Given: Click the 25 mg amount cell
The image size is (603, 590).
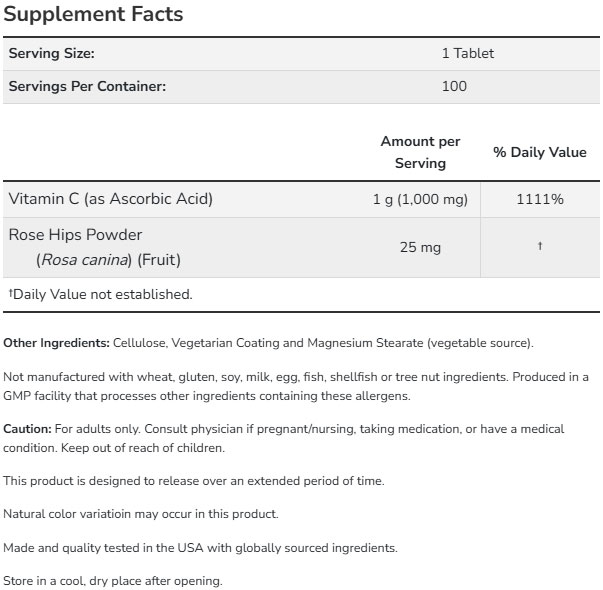Looking at the screenshot, I should click(x=420, y=247).
